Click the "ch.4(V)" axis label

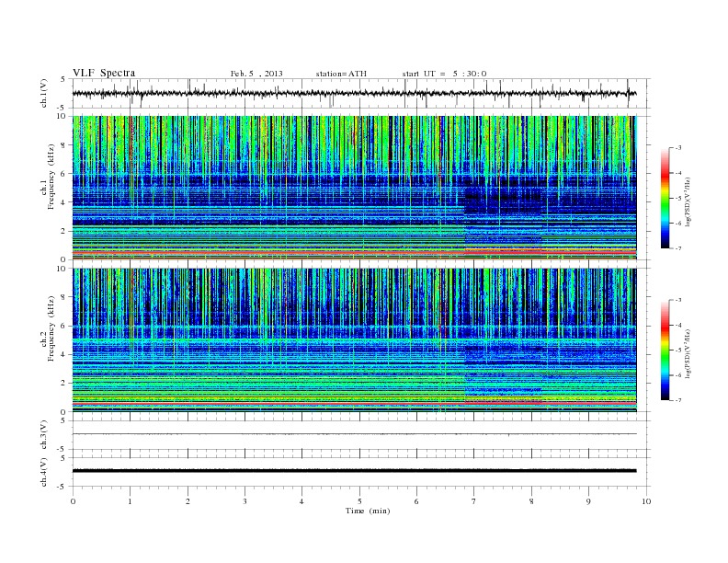[43, 472]
